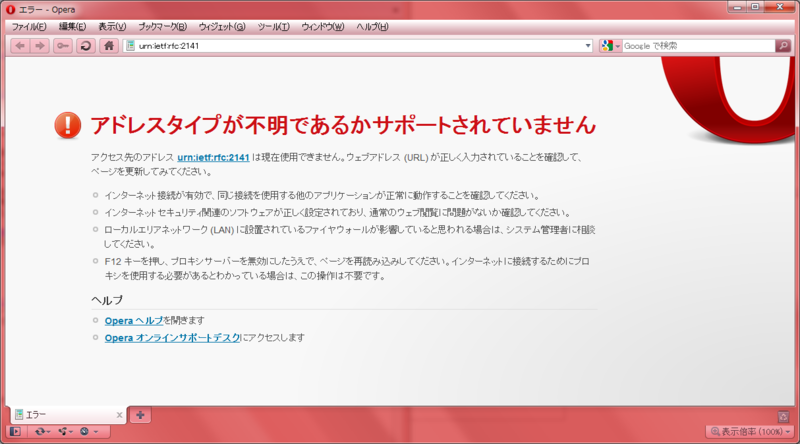Open the ファイル(F) menu
The image size is (800, 444).
29,27
